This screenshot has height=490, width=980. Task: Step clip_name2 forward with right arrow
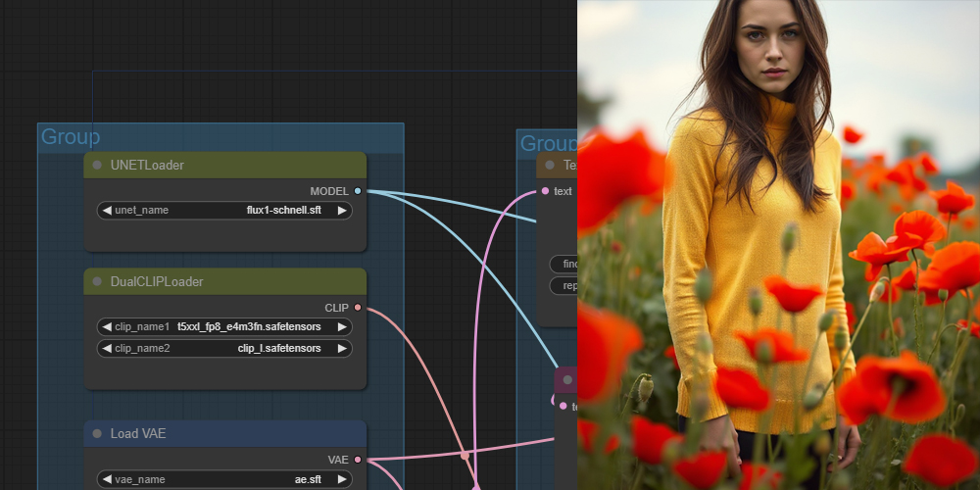342,348
